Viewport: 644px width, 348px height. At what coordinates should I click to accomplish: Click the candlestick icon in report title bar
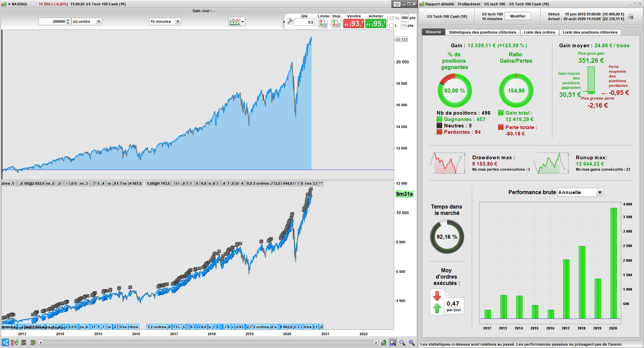pyautogui.click(x=422, y=4)
